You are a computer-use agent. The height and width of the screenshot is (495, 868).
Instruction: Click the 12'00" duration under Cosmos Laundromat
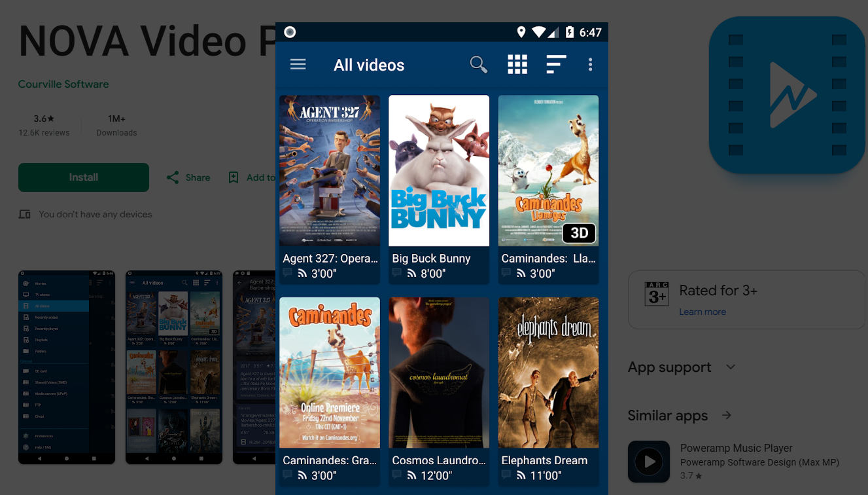pos(436,475)
